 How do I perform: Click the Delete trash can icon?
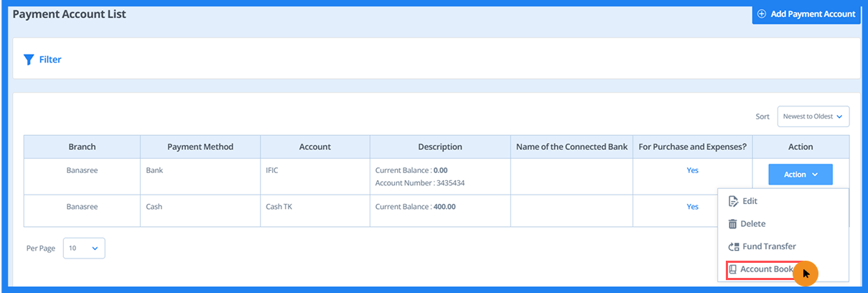tap(733, 224)
